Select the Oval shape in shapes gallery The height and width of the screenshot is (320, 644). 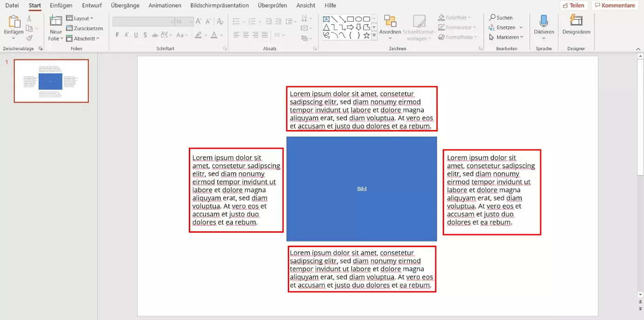click(x=359, y=19)
